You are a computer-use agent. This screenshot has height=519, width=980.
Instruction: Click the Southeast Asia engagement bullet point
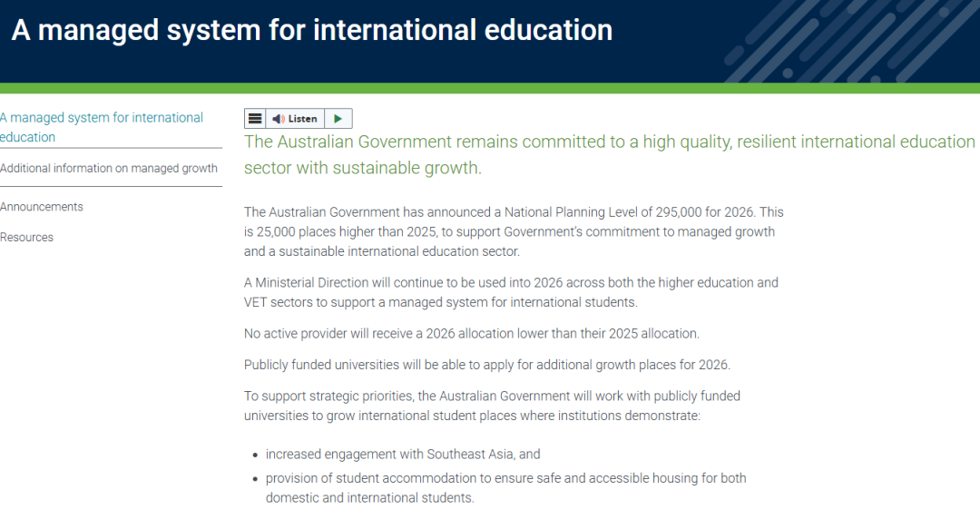403,454
